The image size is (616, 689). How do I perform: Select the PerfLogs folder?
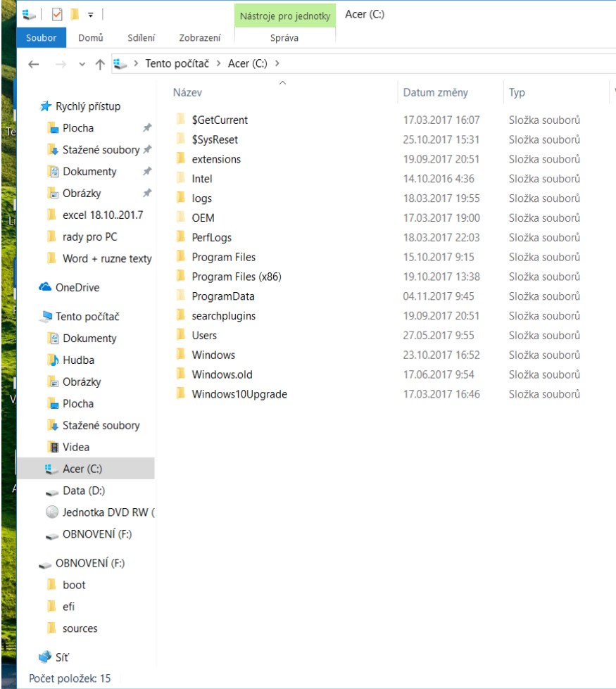[x=211, y=238]
